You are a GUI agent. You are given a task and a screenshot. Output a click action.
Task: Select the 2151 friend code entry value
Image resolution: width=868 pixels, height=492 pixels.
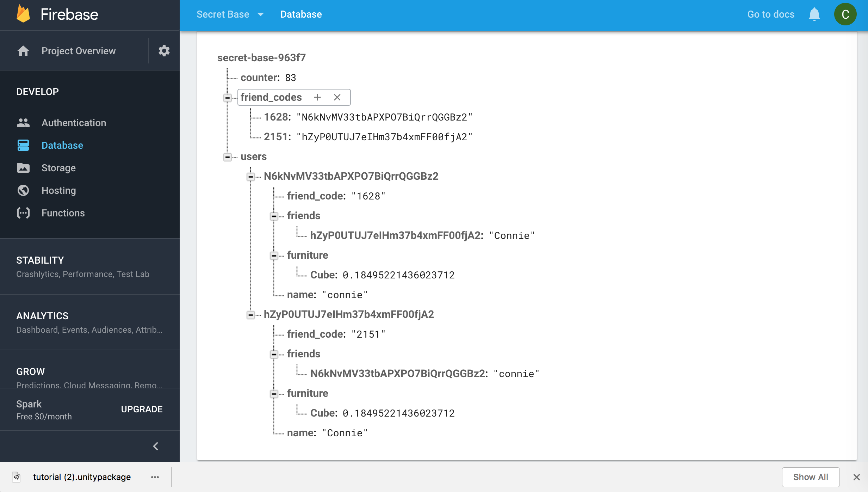pyautogui.click(x=384, y=137)
